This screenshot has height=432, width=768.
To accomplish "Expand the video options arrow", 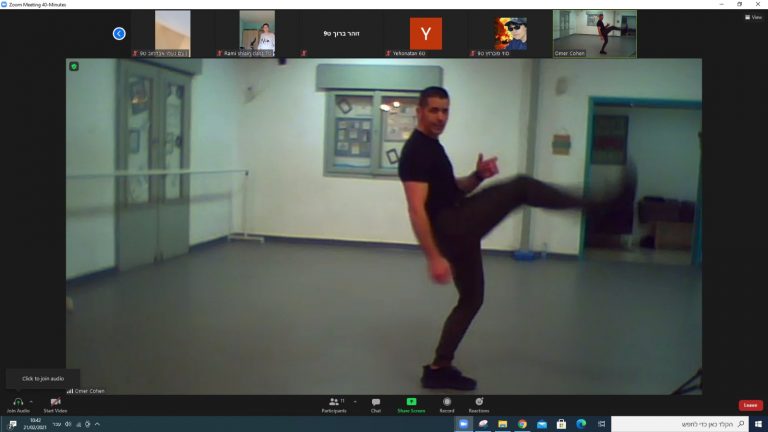I will 71,401.
